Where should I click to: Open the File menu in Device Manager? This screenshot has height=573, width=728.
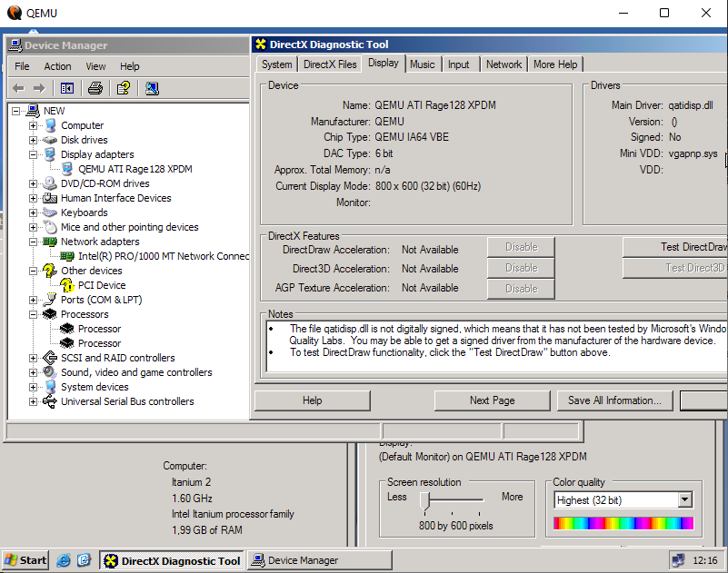pos(22,66)
